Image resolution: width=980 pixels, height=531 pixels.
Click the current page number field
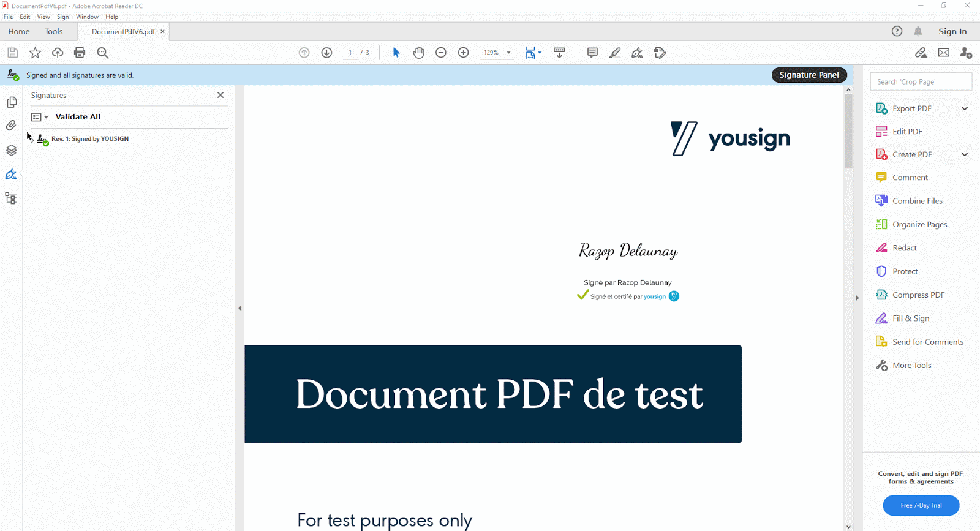(x=350, y=53)
